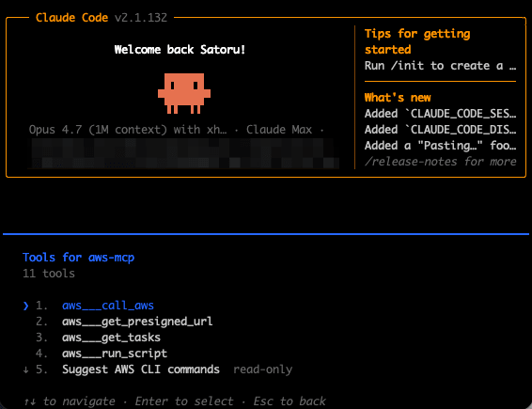This screenshot has height=409, width=532.
Task: Click Run /init to create a tip
Action: click(441, 66)
